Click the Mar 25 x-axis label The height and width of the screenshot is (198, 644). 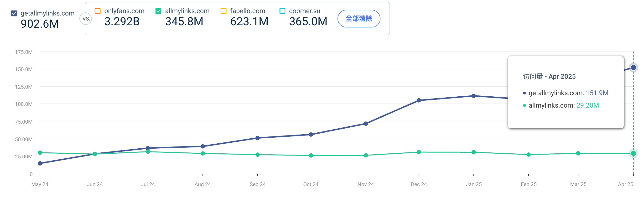(x=578, y=184)
